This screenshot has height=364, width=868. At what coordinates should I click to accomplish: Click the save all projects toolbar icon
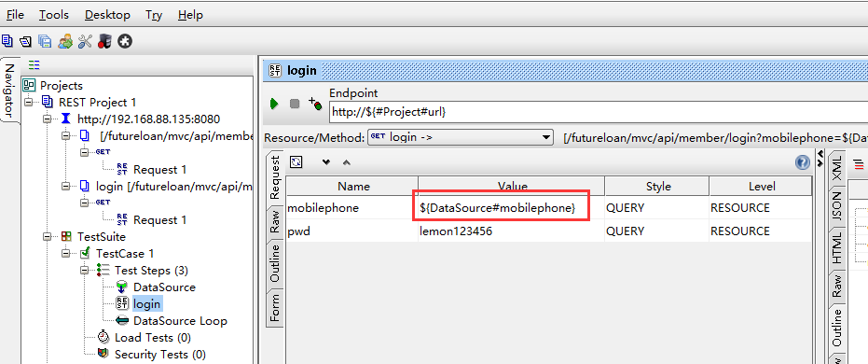(45, 41)
